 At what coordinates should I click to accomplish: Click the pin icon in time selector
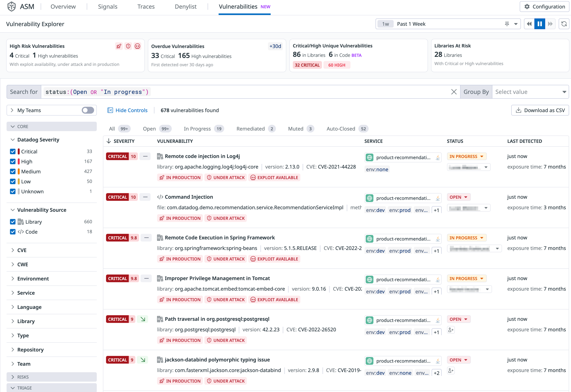click(x=507, y=24)
